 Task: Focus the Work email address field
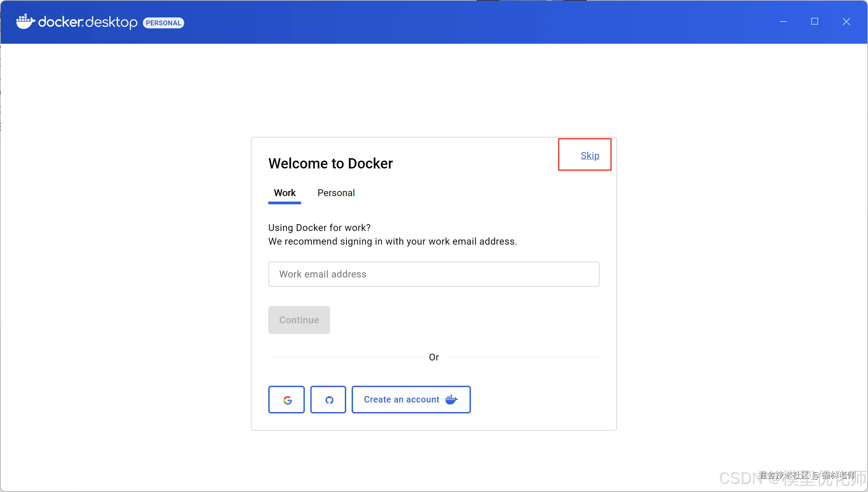(x=434, y=274)
